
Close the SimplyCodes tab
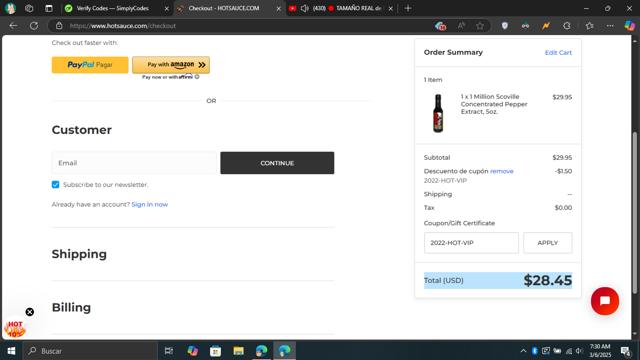point(167,8)
